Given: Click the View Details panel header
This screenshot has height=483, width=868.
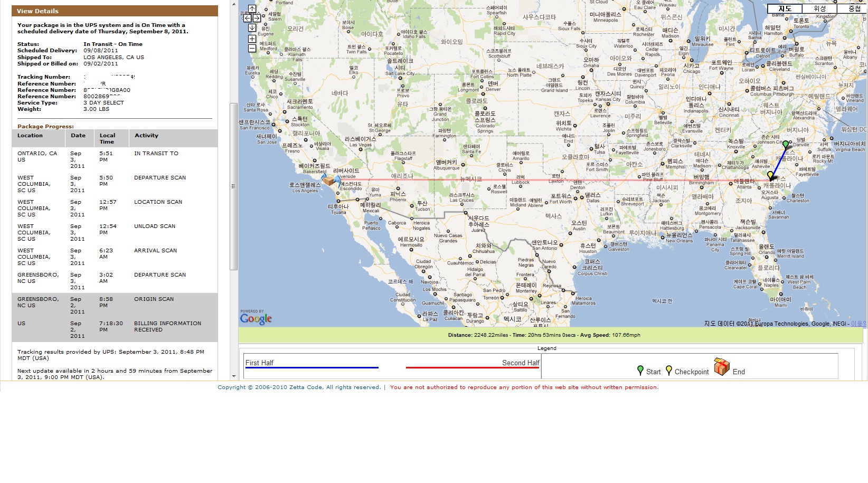Looking at the screenshot, I should pos(115,11).
